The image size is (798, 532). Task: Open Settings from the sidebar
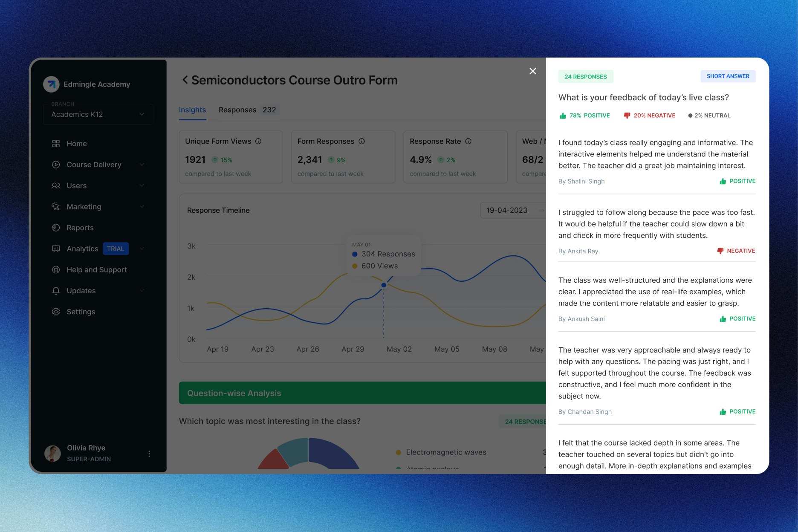(x=81, y=312)
